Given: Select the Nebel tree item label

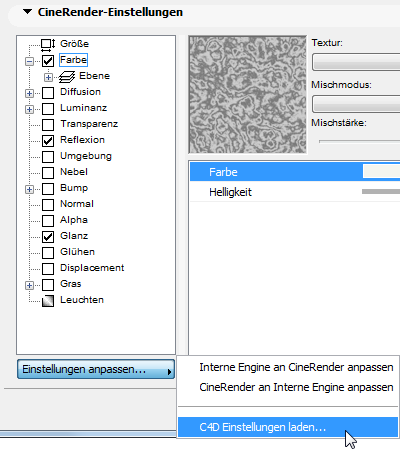Looking at the screenshot, I should coord(74,172).
